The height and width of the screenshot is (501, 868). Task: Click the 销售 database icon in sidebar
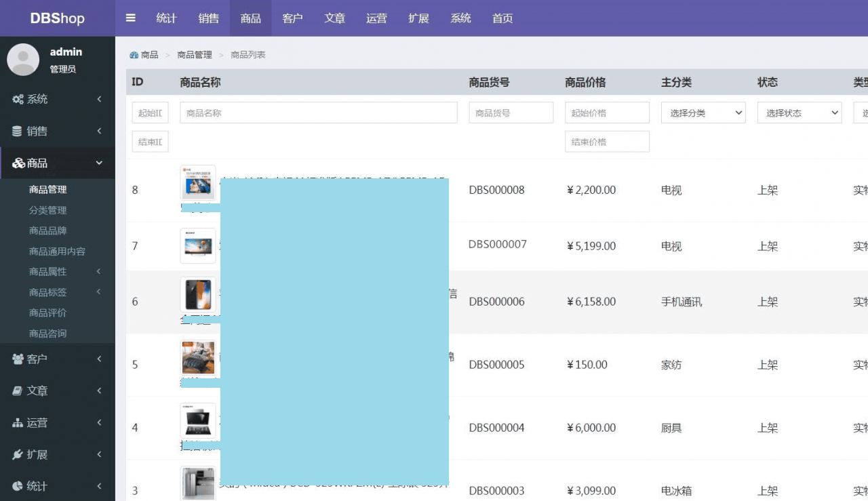(18, 131)
